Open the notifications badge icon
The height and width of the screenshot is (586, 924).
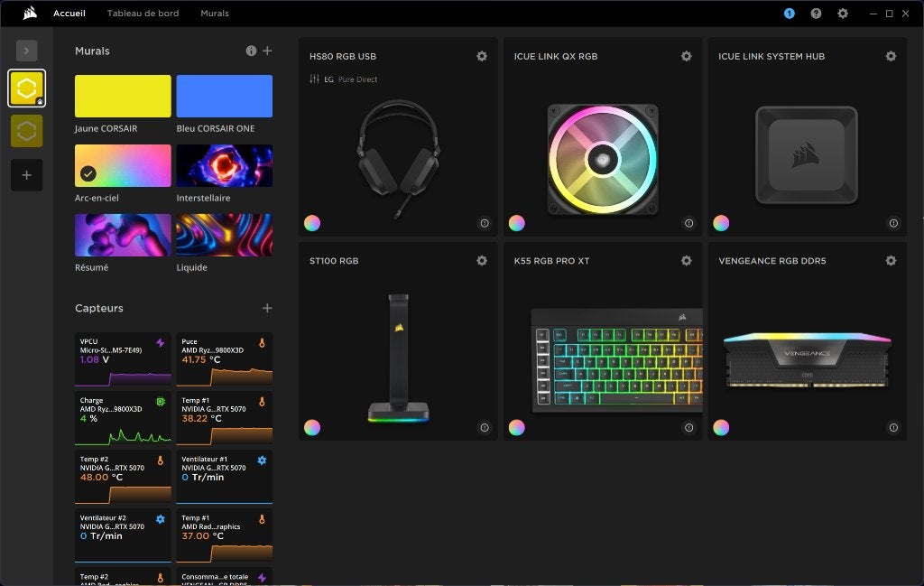pyautogui.click(x=789, y=13)
